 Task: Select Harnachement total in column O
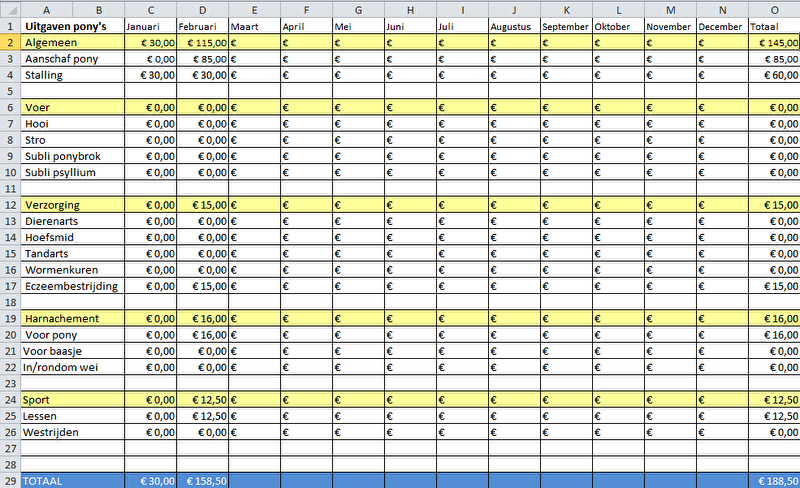point(774,319)
